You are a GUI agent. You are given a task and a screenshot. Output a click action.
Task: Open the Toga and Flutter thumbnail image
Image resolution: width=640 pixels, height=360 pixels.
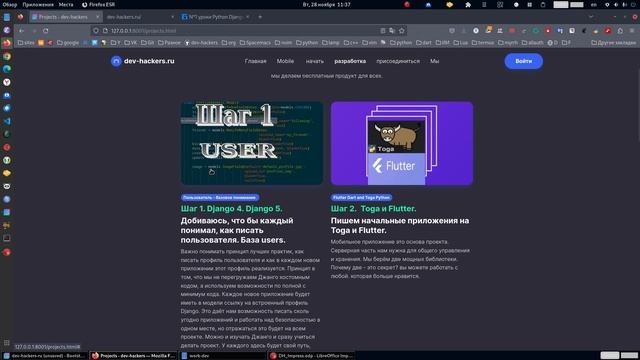tap(402, 143)
